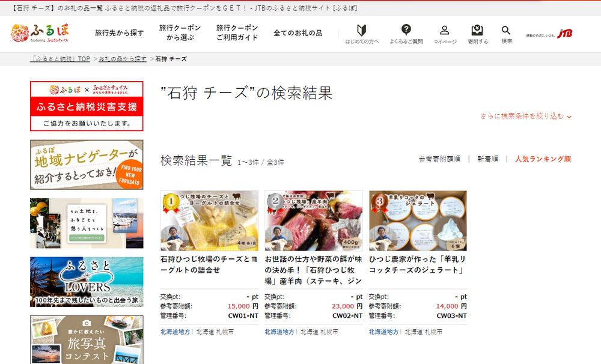Sort results by 新着順
Image resolution: width=601 pixels, height=364 pixels.
(x=487, y=159)
